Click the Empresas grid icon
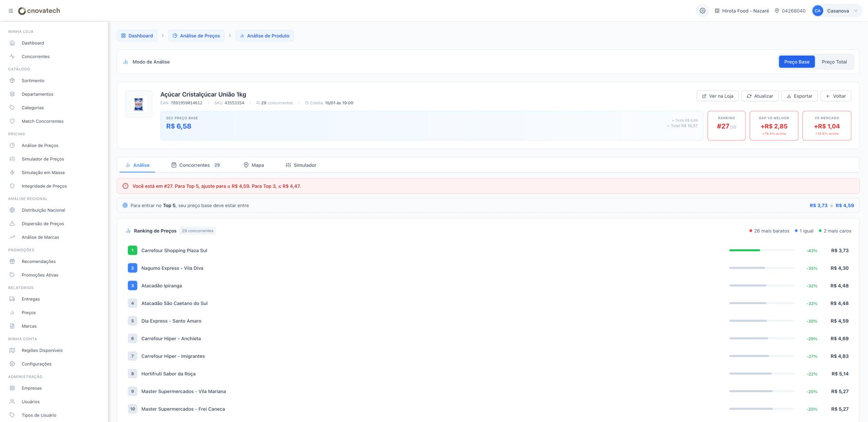868x422 pixels. pos(12,388)
